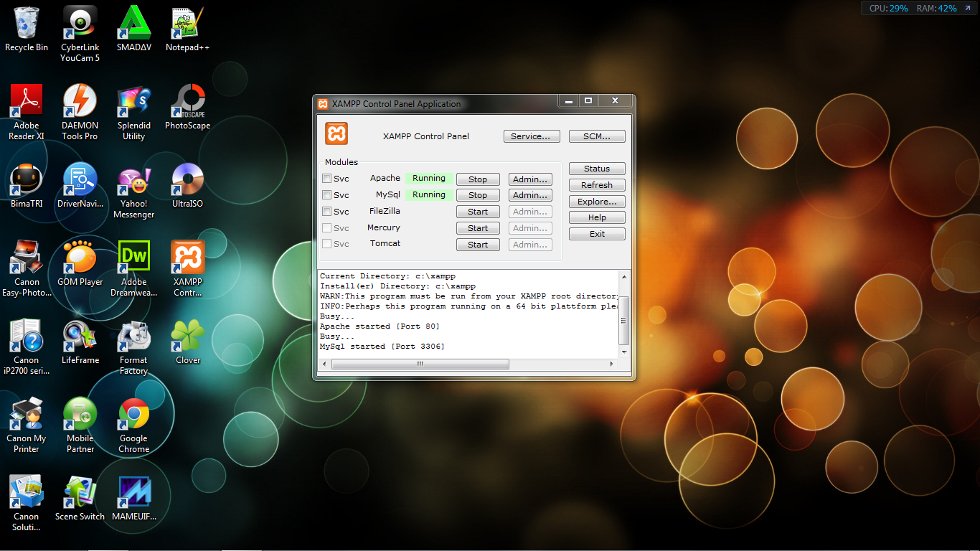Select Scene Switch desktop icon

tap(80, 498)
